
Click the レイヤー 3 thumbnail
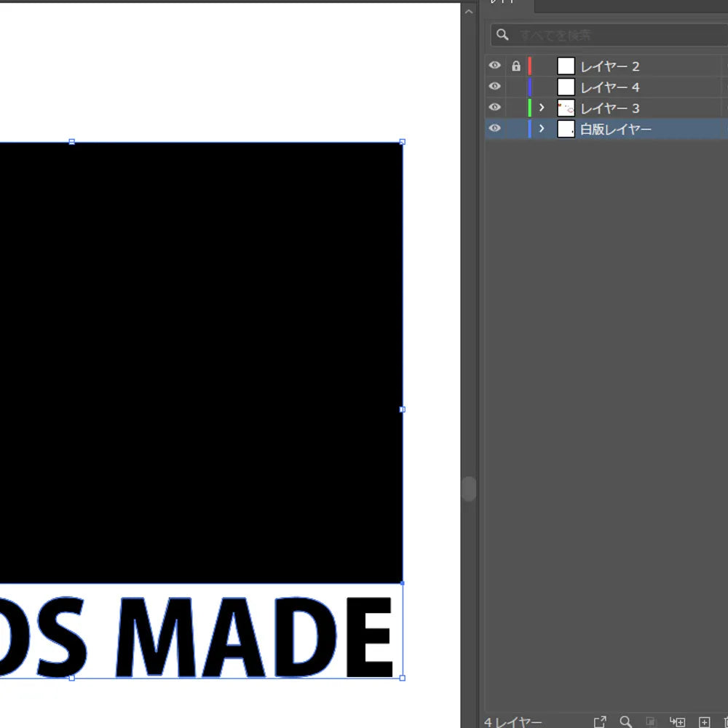click(x=566, y=108)
